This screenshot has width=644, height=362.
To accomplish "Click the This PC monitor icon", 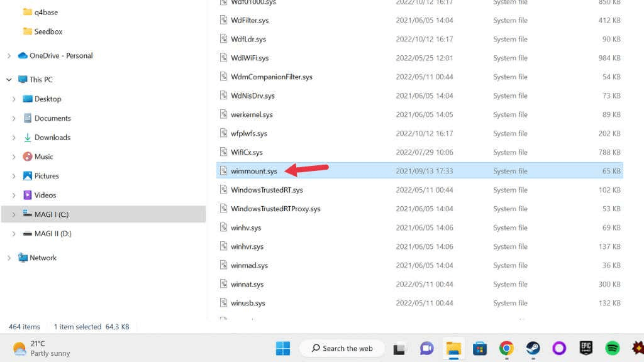I will (23, 79).
